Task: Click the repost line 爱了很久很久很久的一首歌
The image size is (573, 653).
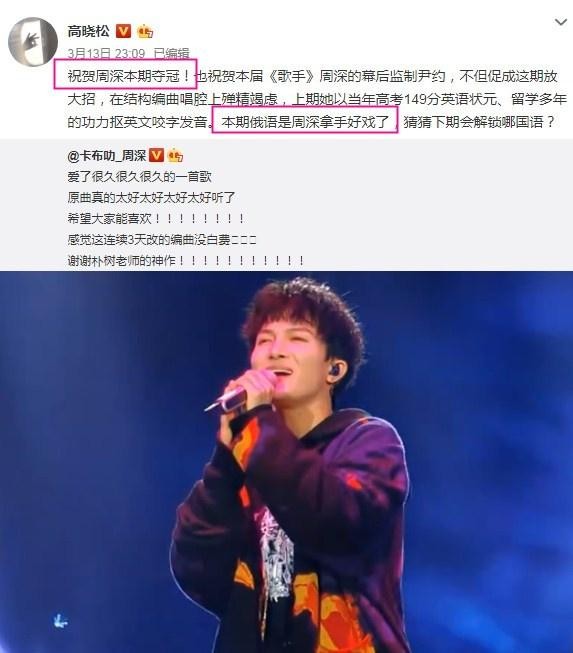Action: coord(140,177)
